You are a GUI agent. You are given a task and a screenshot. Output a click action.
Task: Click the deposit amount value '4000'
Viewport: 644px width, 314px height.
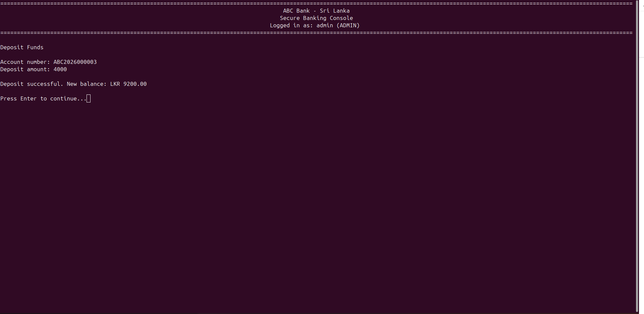pos(60,69)
